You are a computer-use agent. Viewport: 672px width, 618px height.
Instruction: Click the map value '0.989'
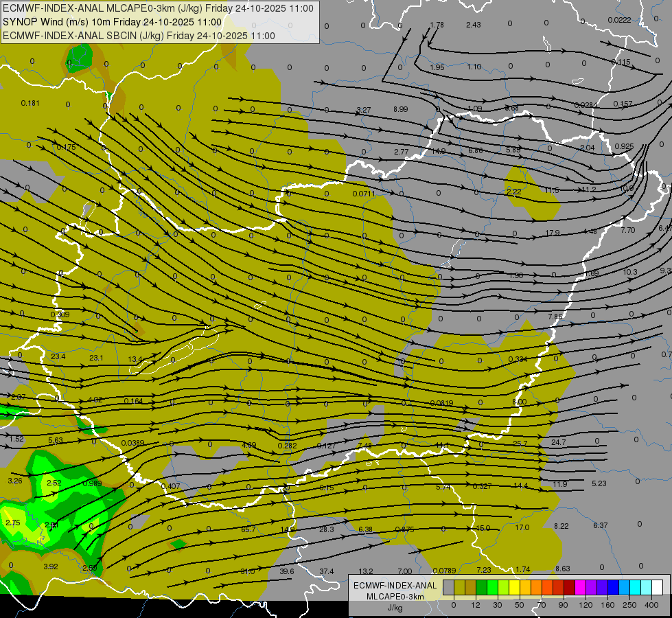click(x=92, y=483)
